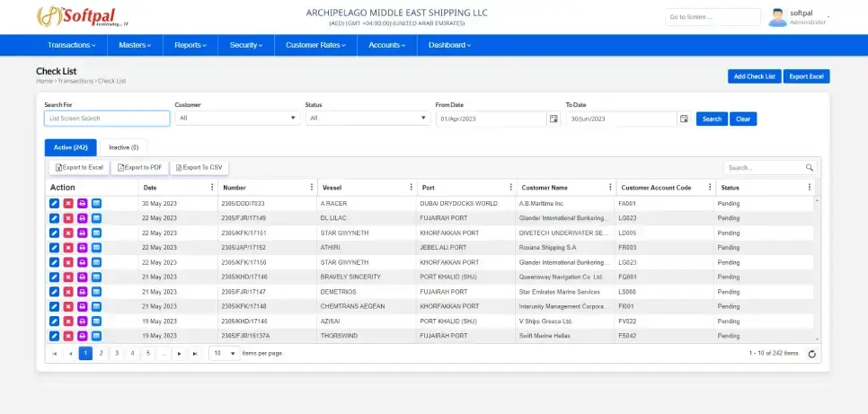Viewport: 868px width, 414px height.
Task: Expand the Reports menu
Action: [190, 45]
